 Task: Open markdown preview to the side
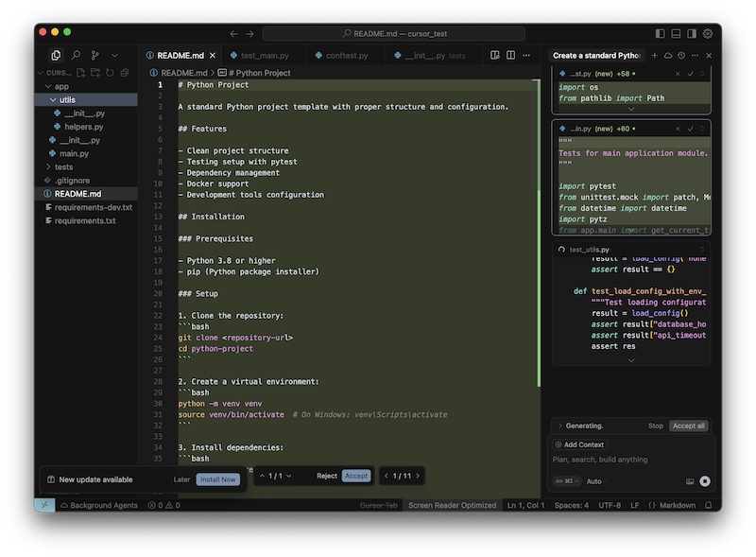pyautogui.click(x=495, y=55)
